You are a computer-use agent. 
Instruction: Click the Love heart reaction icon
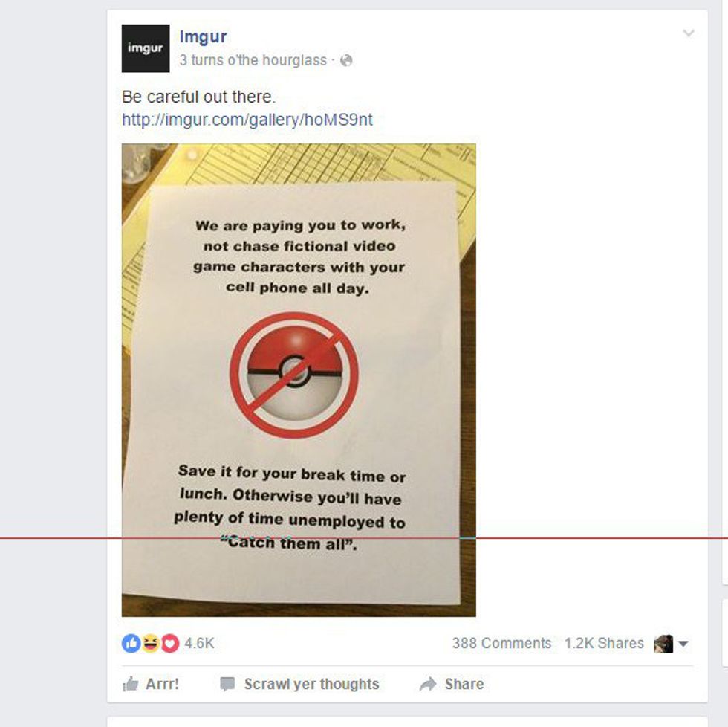click(170, 644)
